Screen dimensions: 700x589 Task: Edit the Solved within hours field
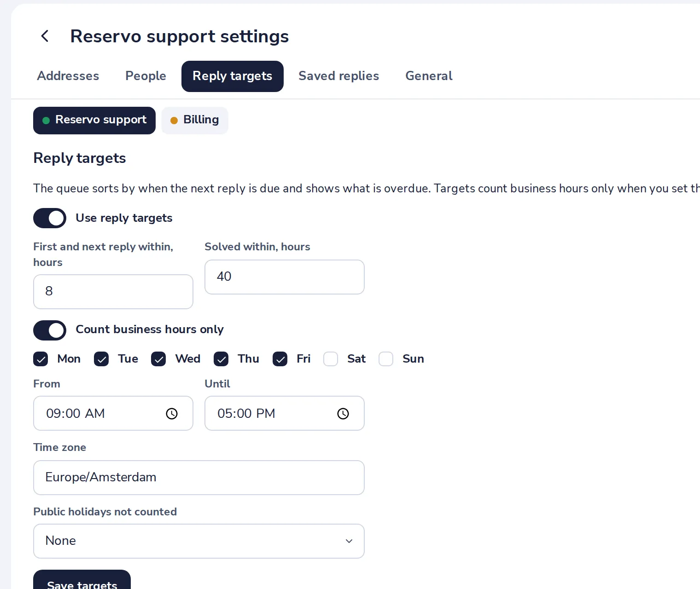click(285, 277)
